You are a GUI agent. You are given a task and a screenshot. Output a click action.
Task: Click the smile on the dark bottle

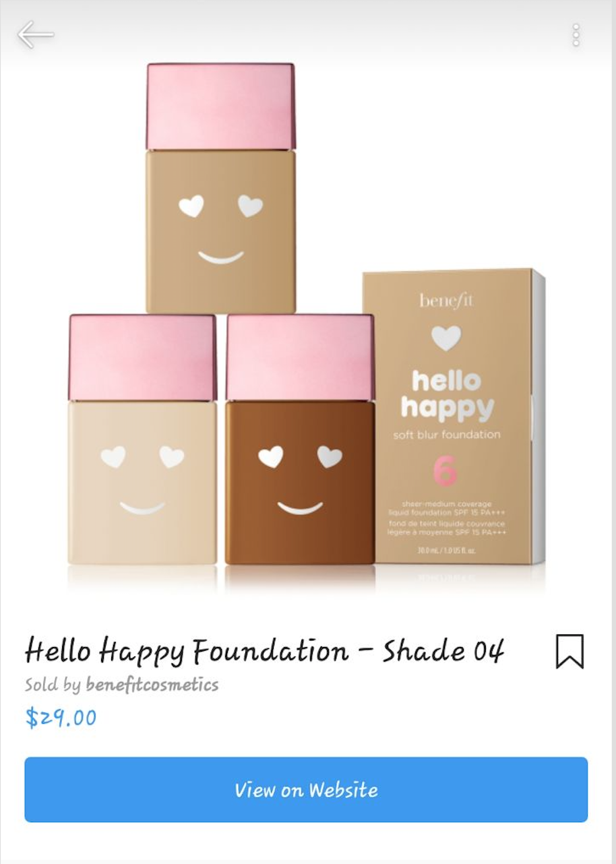(x=300, y=507)
